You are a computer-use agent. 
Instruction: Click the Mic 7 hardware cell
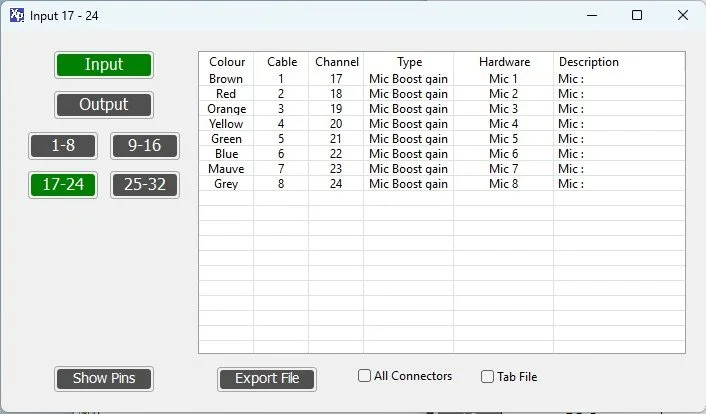pyautogui.click(x=503, y=169)
